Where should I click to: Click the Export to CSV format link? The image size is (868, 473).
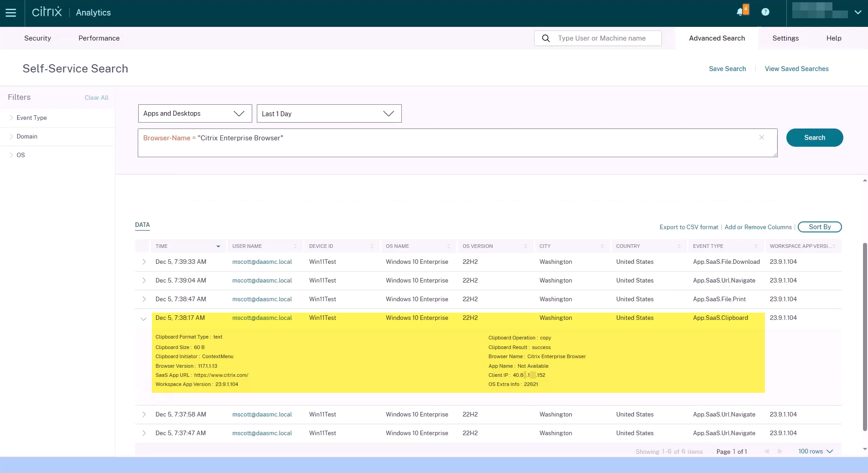[689, 227]
